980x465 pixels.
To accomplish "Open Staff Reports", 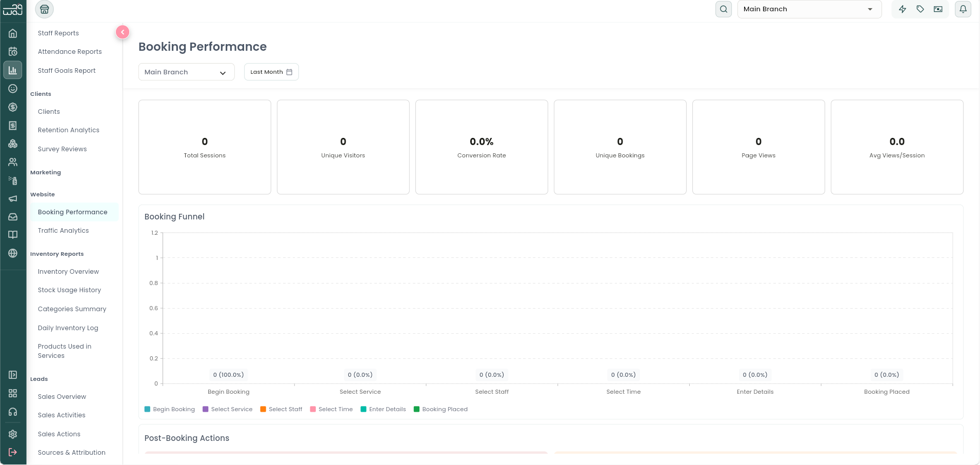I will click(x=58, y=33).
